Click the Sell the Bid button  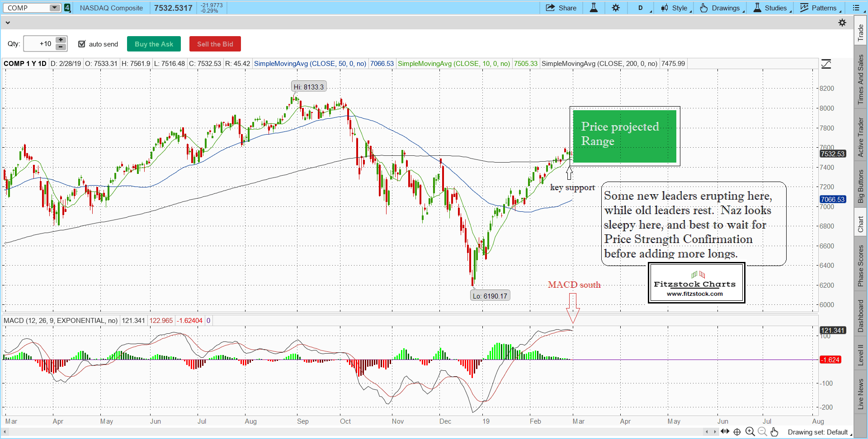pos(215,44)
